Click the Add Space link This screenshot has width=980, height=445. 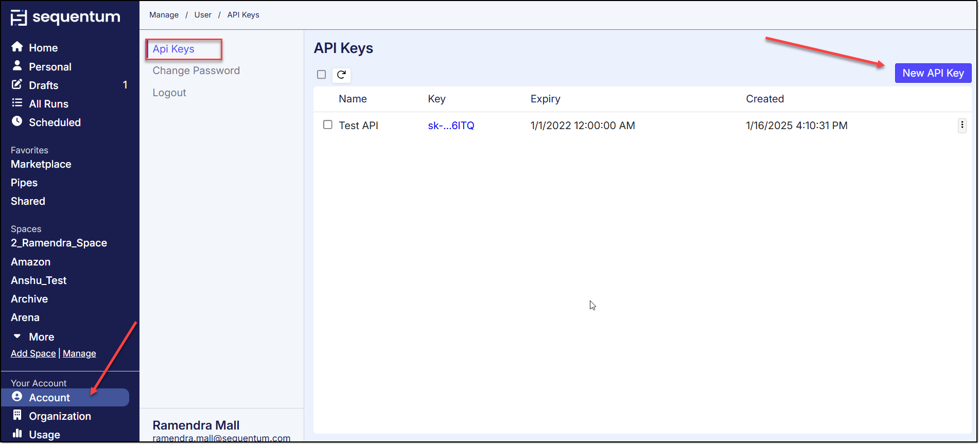click(x=33, y=353)
